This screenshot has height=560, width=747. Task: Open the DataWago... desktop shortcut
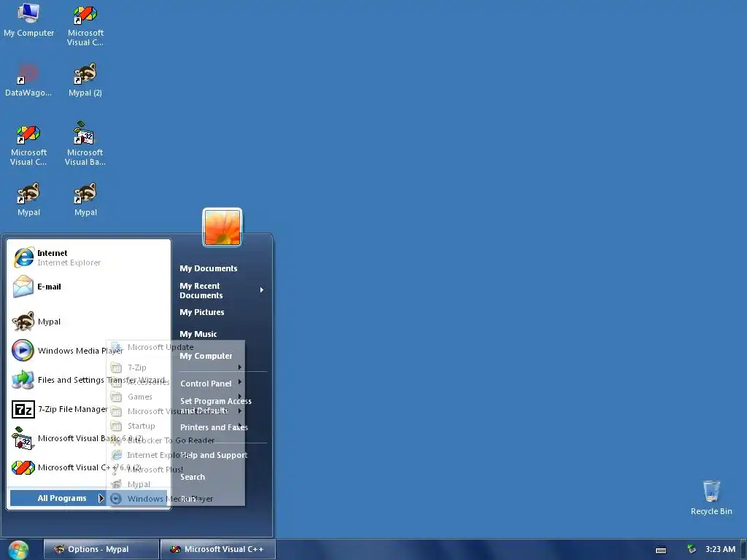[28, 80]
